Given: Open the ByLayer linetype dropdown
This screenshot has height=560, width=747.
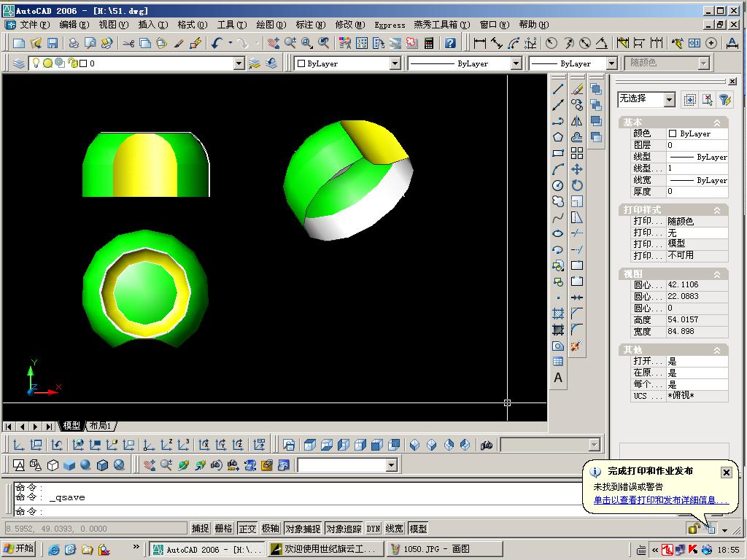Looking at the screenshot, I should click(516, 63).
